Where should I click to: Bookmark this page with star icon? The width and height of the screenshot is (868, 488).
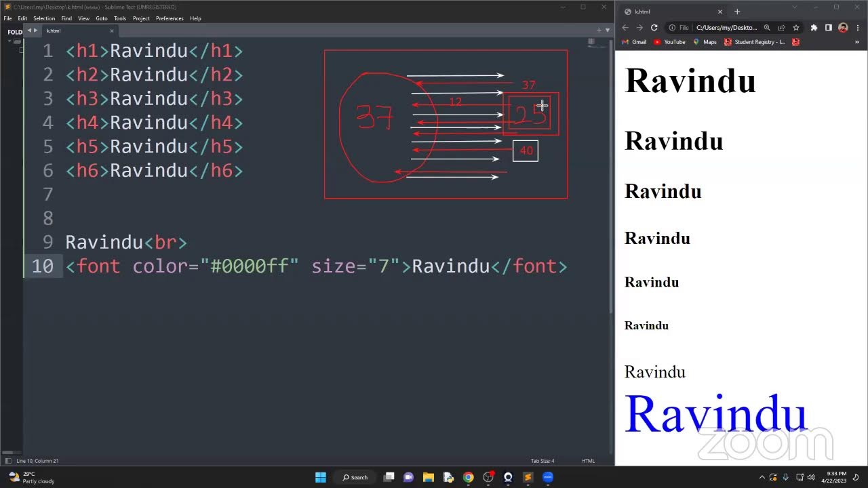[795, 28]
